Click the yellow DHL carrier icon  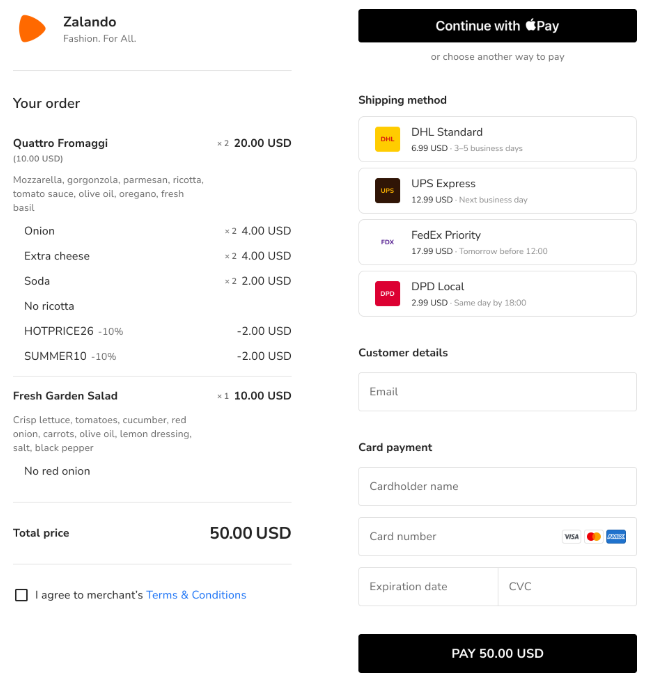[387, 139]
